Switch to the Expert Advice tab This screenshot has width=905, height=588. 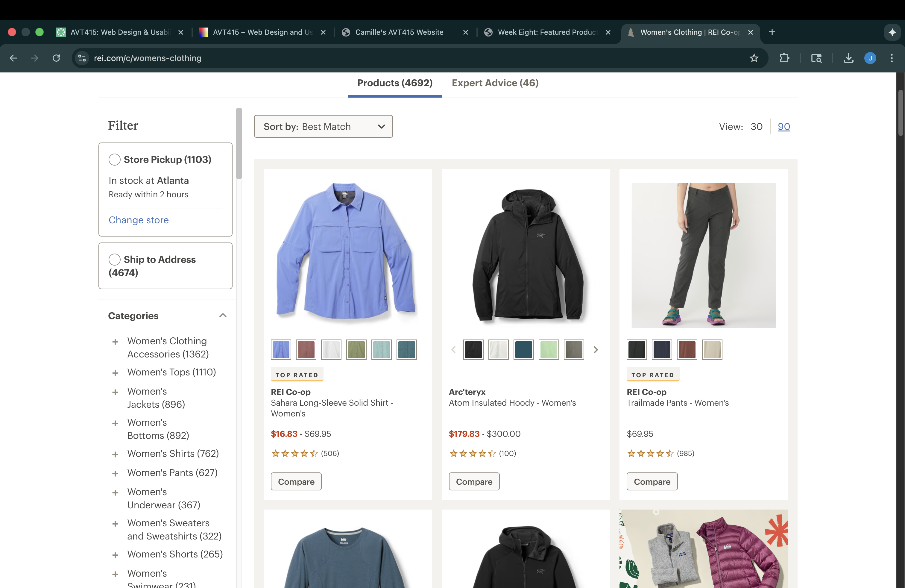[x=495, y=83]
